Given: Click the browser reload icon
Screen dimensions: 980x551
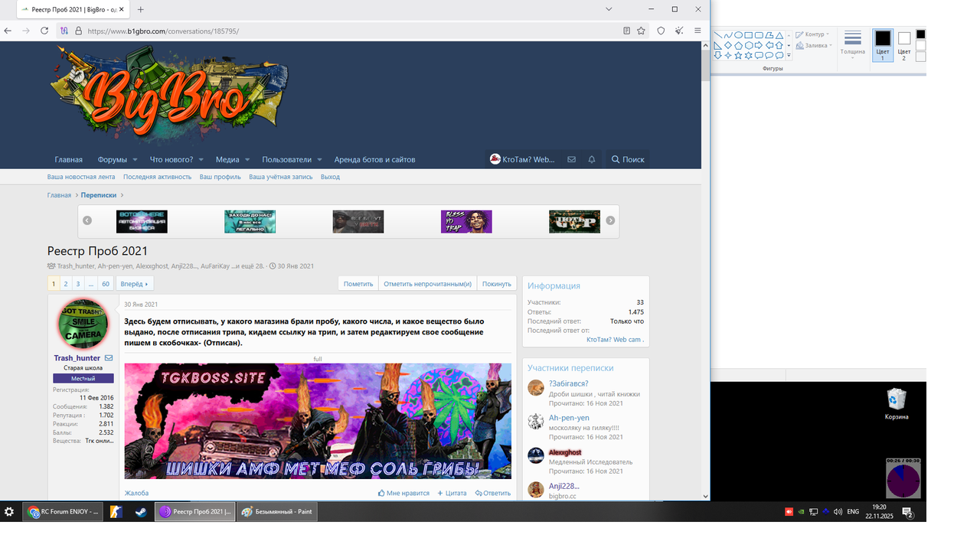Looking at the screenshot, I should [44, 31].
